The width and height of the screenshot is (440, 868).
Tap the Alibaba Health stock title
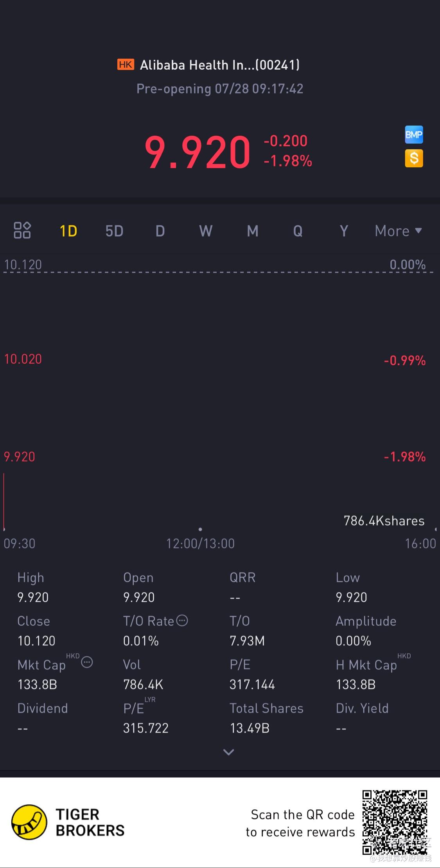tap(220, 65)
